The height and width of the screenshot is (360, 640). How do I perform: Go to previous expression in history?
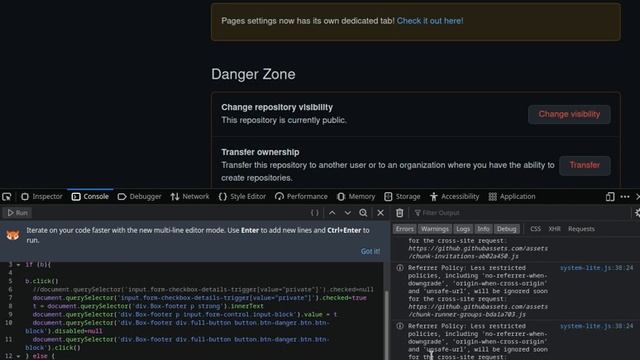pyautogui.click(x=332, y=213)
